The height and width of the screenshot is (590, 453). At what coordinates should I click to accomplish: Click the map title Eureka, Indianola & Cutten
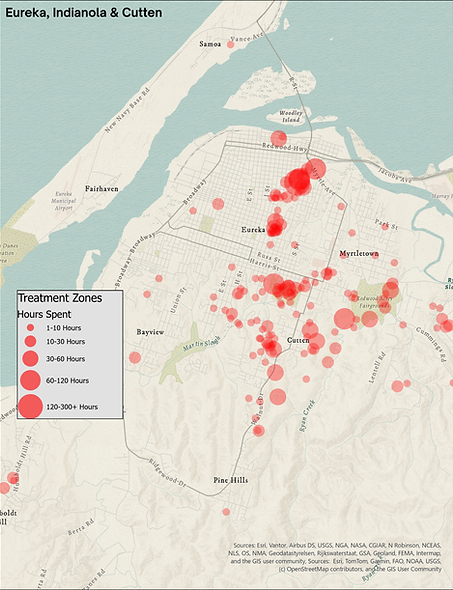click(84, 13)
